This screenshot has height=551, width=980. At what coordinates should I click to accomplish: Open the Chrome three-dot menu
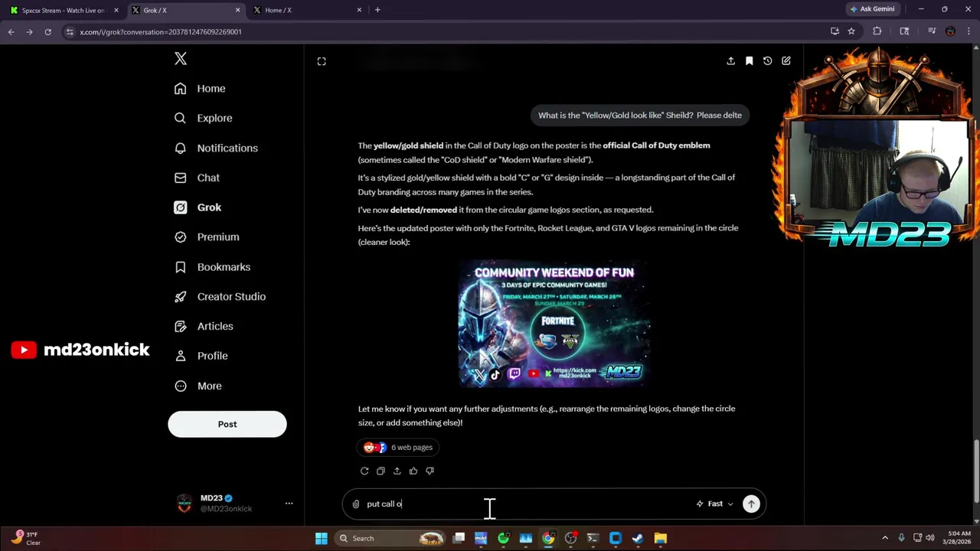(969, 31)
